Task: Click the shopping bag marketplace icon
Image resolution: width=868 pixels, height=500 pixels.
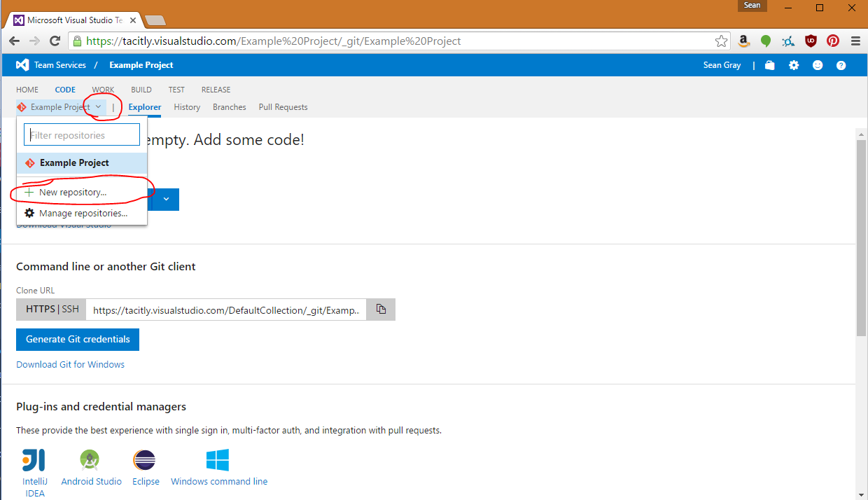Action: (770, 65)
